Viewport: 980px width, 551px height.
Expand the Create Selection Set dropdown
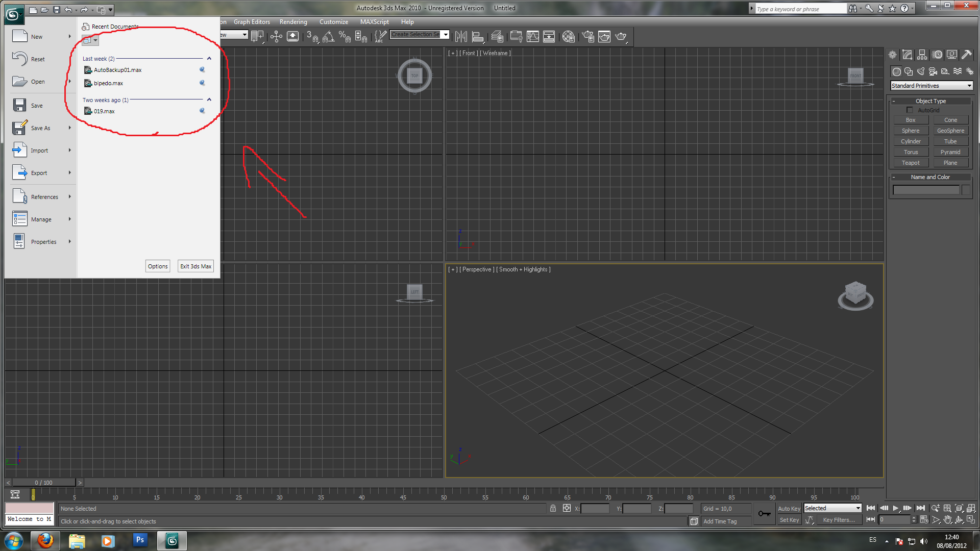click(446, 34)
